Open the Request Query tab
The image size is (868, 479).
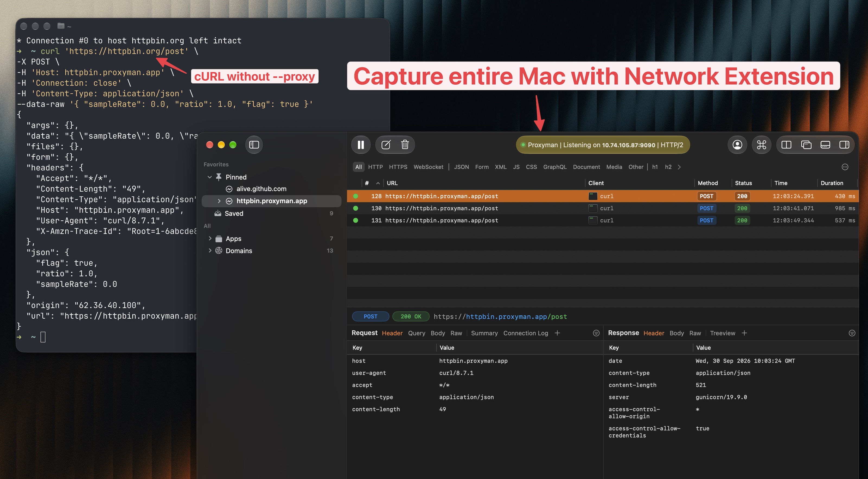[x=416, y=333]
